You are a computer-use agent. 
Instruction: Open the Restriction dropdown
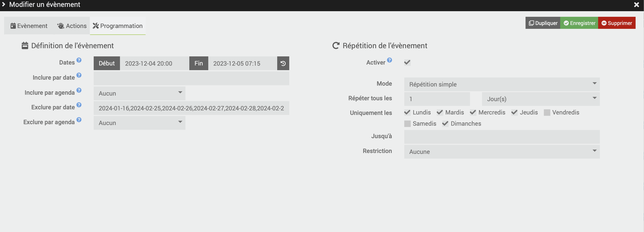coord(501,152)
